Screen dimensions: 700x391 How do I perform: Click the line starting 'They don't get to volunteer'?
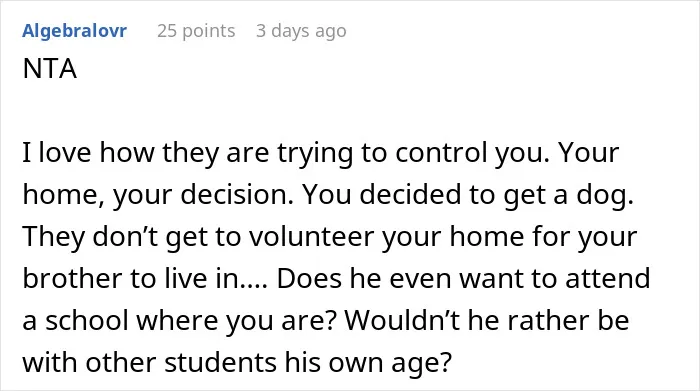(329, 237)
